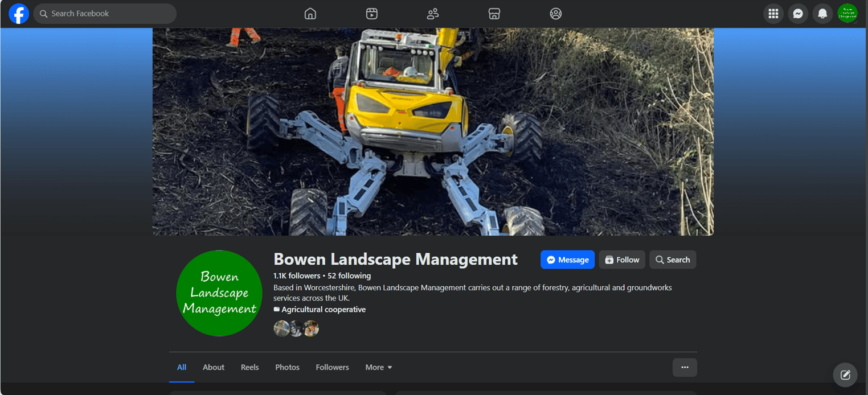The image size is (868, 395).
Task: Open the Facebook logo home icon
Action: click(x=19, y=14)
